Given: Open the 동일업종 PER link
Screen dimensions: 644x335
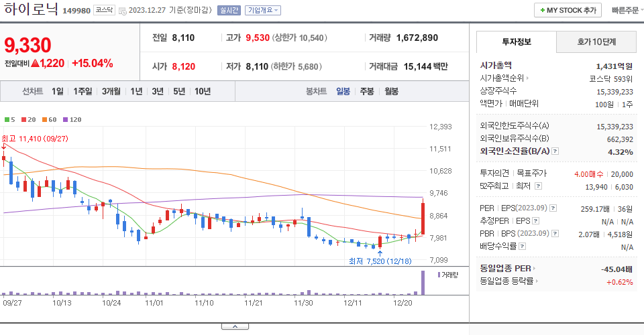Looking at the screenshot, I should coord(508,269).
